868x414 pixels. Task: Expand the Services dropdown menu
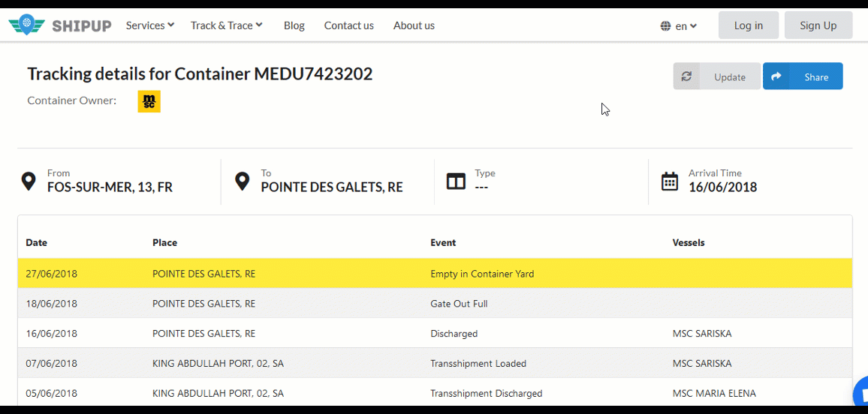click(x=150, y=25)
